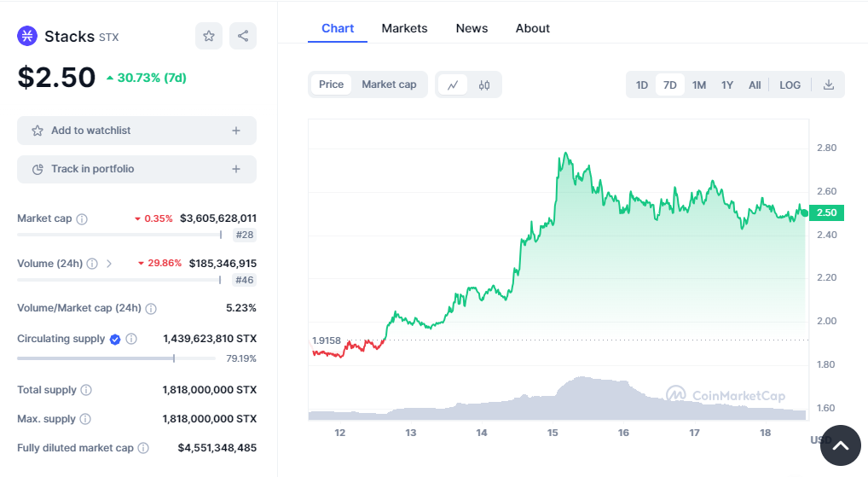Star Stacks as a favorite
The height and width of the screenshot is (477, 868).
[209, 36]
